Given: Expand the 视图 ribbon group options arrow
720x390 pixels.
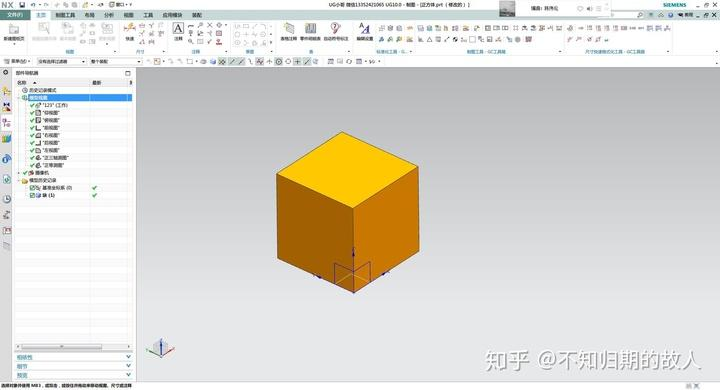Looking at the screenshot, I should (114, 52).
